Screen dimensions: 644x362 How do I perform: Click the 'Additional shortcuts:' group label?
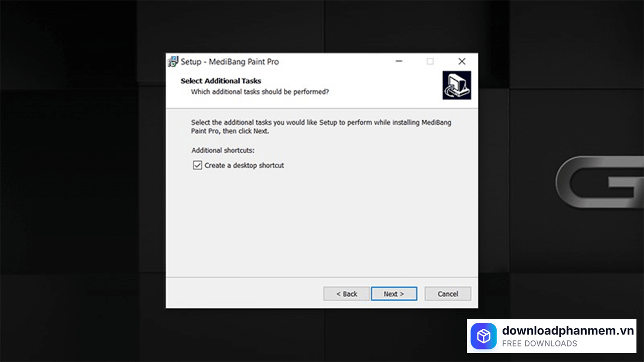(223, 150)
